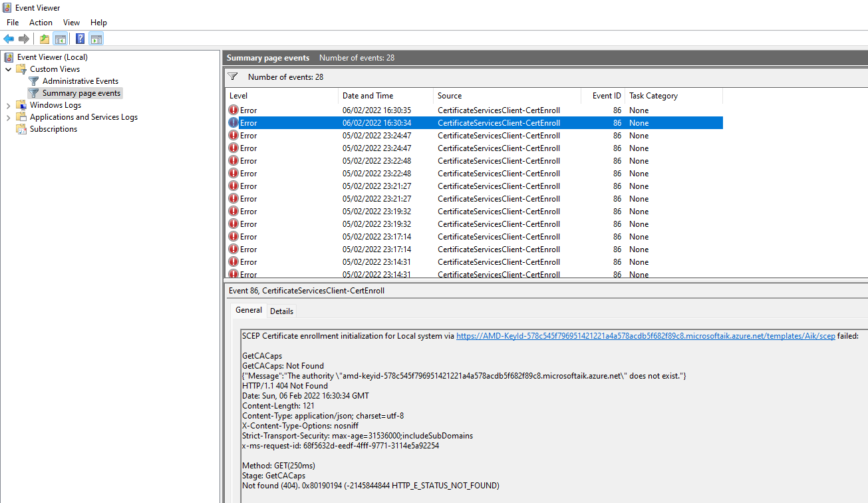Click the Event Viewer (Local) root node icon
This screenshot has width=868, height=503.
[9, 57]
